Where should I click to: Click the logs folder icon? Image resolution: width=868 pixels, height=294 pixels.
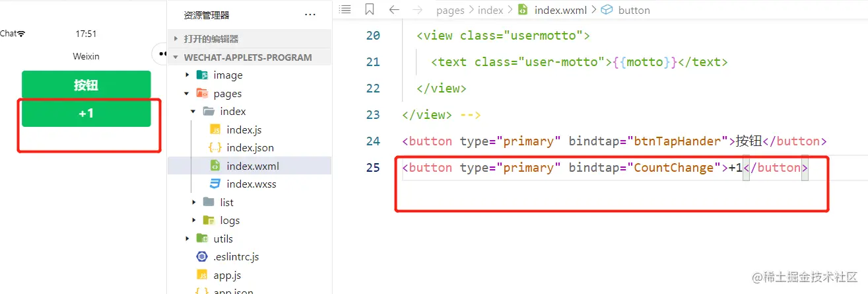coord(209,221)
